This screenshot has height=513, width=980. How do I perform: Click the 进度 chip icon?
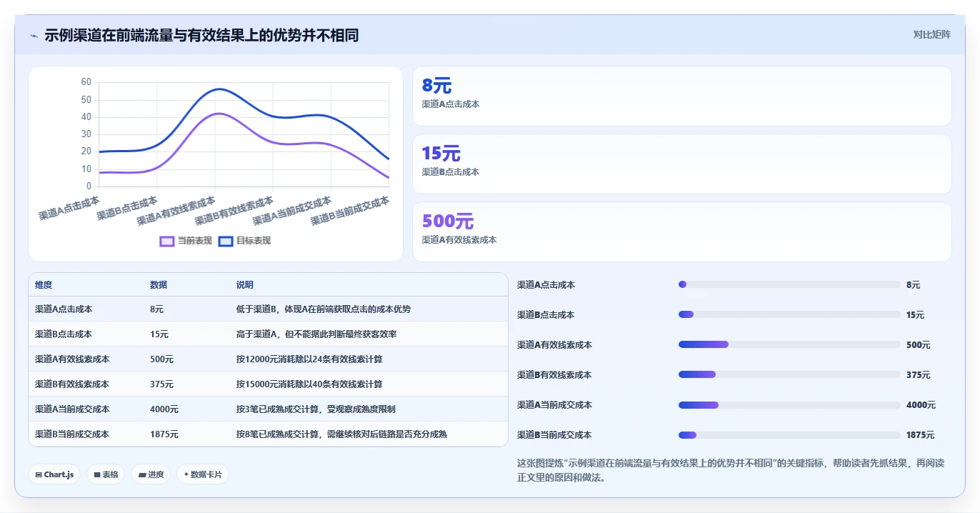141,474
